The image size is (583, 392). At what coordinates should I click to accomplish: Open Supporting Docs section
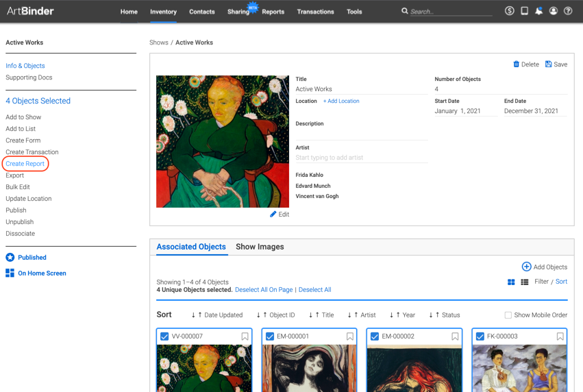point(29,77)
